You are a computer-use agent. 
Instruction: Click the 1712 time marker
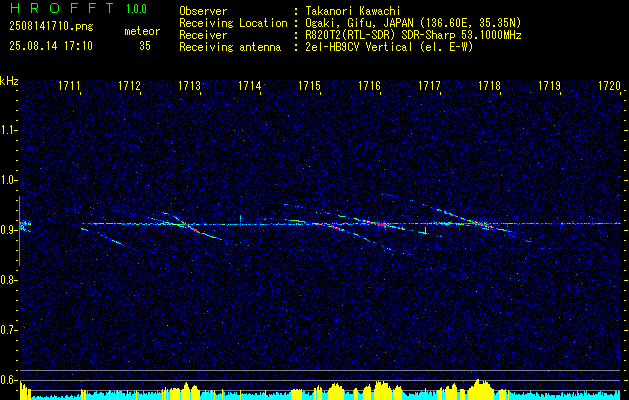click(129, 86)
